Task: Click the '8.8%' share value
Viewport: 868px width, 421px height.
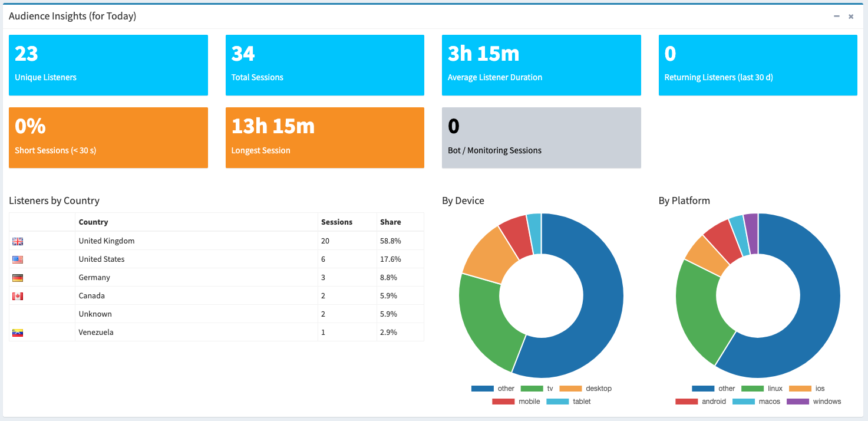Action: coord(389,278)
